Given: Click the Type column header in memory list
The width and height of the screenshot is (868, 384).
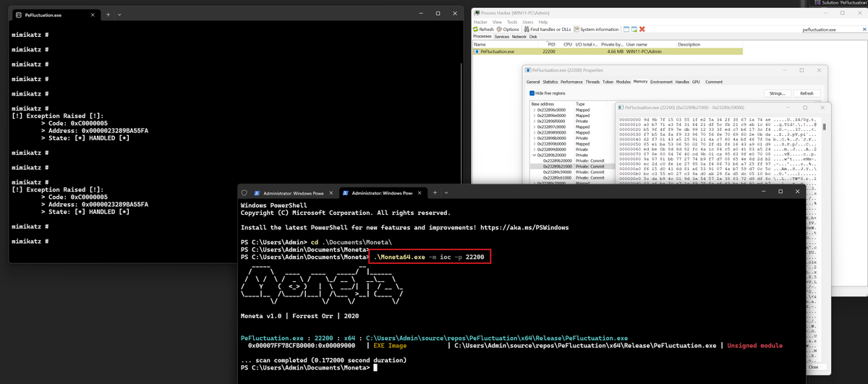Looking at the screenshot, I should [593, 104].
